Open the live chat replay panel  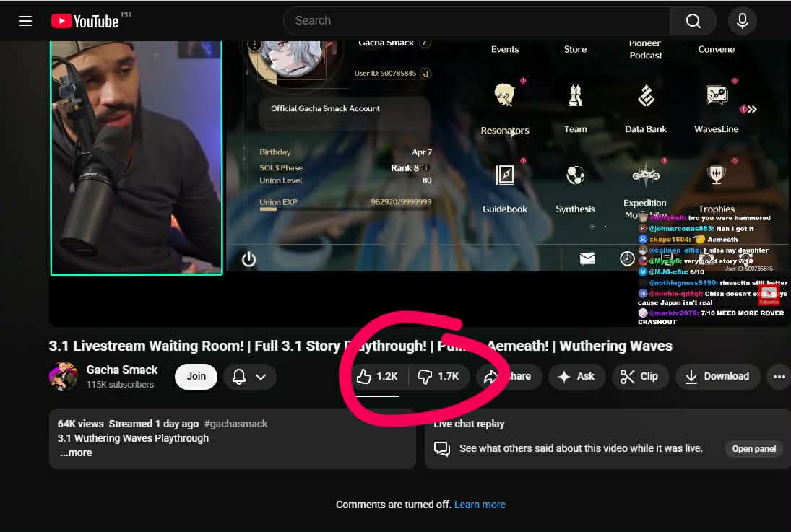coord(753,449)
